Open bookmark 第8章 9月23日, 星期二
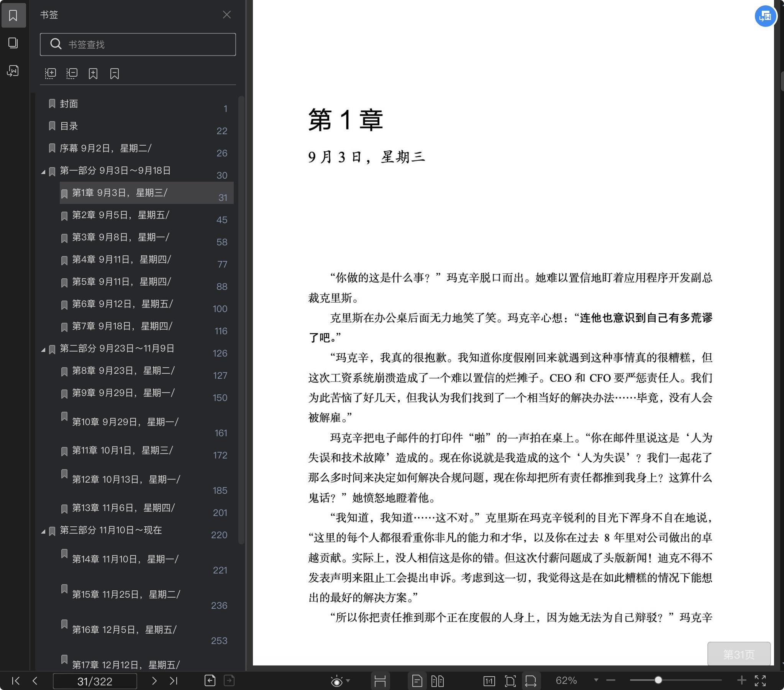The height and width of the screenshot is (690, 784). click(123, 371)
